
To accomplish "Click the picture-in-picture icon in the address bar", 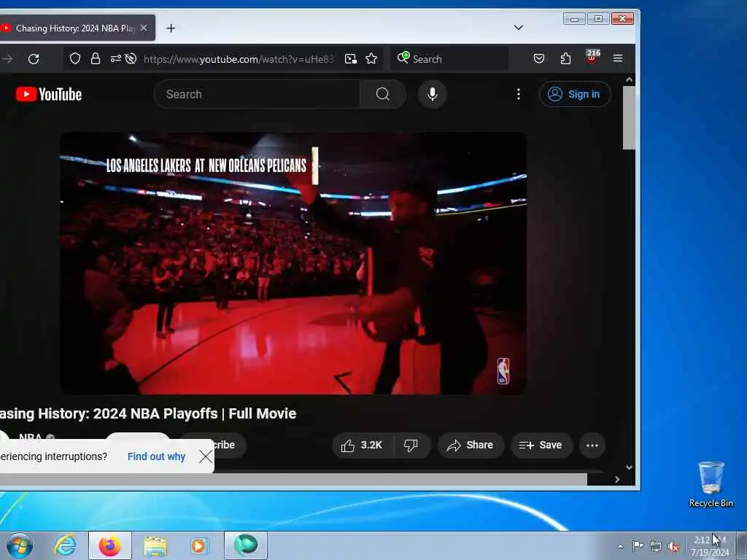I will click(351, 58).
